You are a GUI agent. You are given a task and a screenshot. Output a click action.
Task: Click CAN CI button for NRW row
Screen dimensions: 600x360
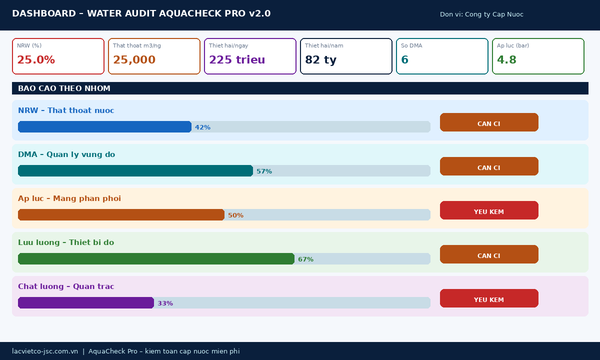tap(489, 122)
